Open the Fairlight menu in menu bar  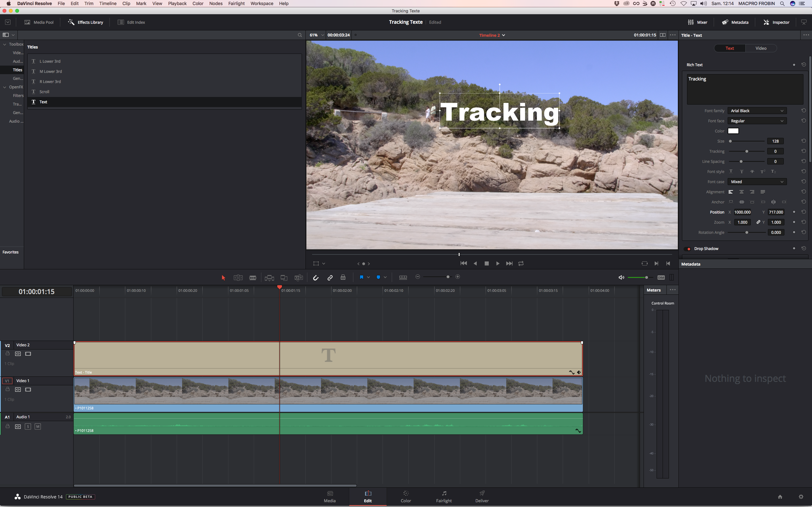tap(236, 3)
